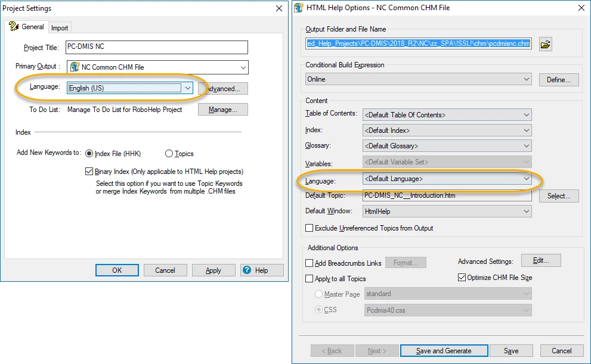Open the Default Window HtmlHelp dropdown
The image size is (591, 364).
[x=447, y=211]
